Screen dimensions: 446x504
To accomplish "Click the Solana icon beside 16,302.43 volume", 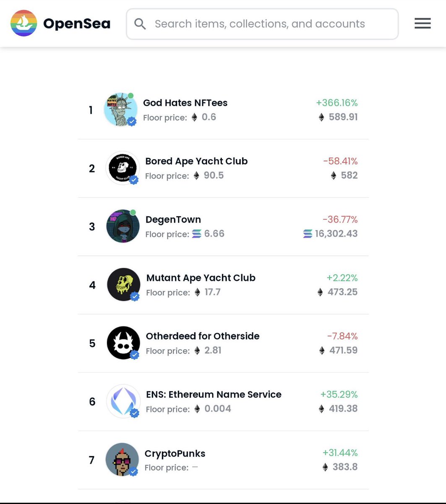I will [308, 234].
